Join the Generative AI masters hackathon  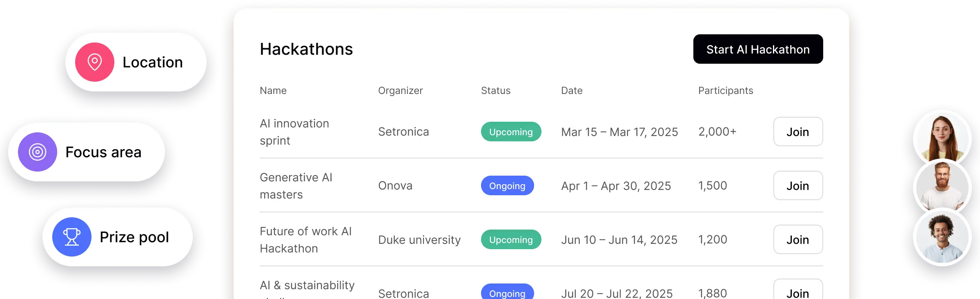point(797,185)
